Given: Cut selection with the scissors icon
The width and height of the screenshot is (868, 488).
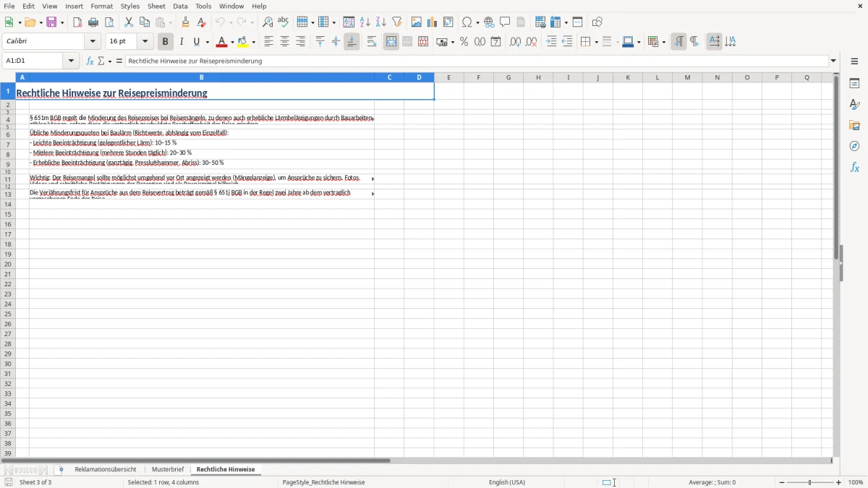Looking at the screenshot, I should tap(129, 22).
